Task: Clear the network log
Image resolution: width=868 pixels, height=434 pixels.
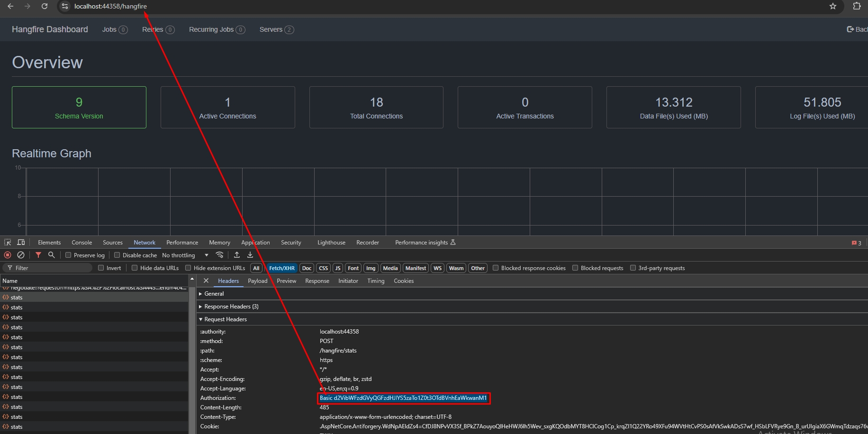Action: [21, 255]
